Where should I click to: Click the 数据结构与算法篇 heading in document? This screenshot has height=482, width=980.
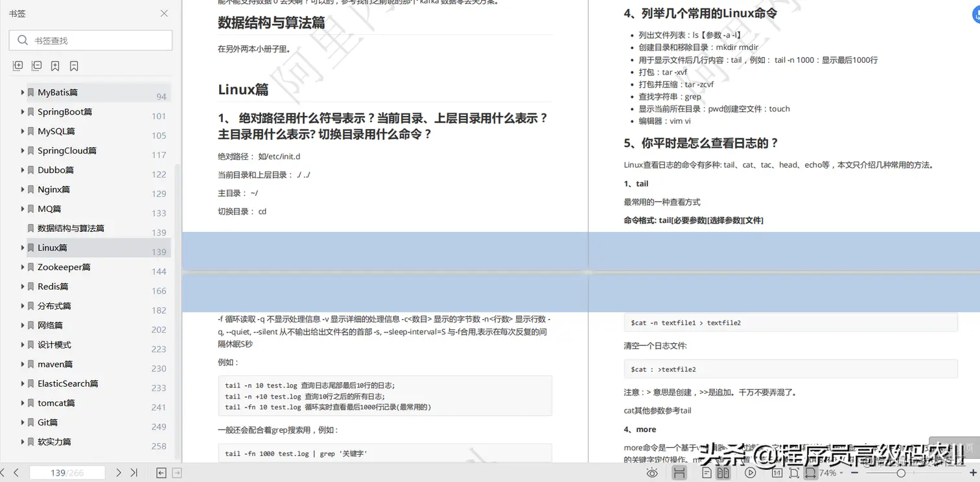(x=272, y=23)
